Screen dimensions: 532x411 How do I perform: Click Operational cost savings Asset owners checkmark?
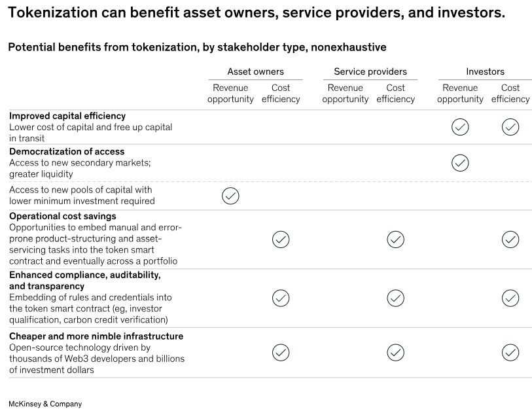click(281, 240)
